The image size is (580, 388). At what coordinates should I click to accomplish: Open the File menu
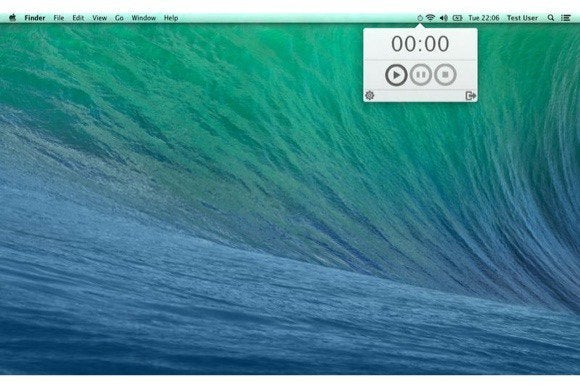59,18
